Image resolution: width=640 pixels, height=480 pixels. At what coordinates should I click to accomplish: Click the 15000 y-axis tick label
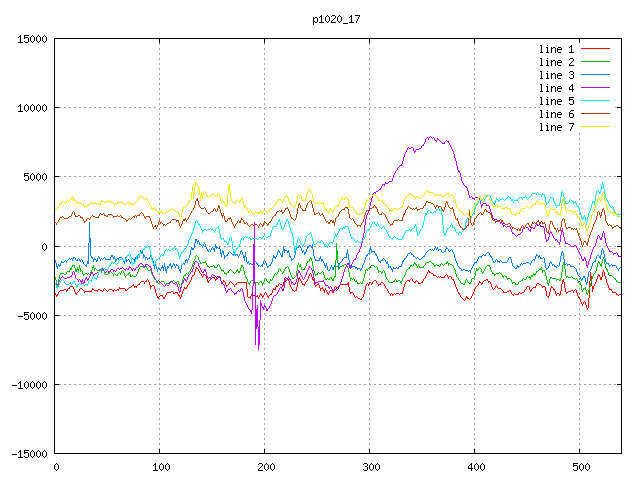(31, 39)
